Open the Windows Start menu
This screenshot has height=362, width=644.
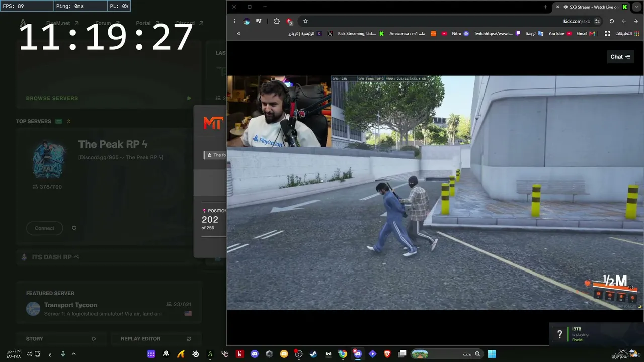coord(492,354)
